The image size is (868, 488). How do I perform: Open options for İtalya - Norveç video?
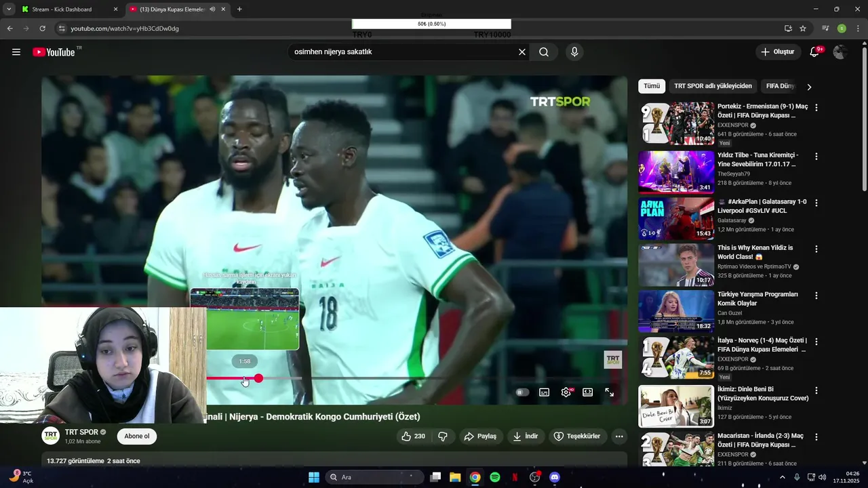click(x=816, y=342)
